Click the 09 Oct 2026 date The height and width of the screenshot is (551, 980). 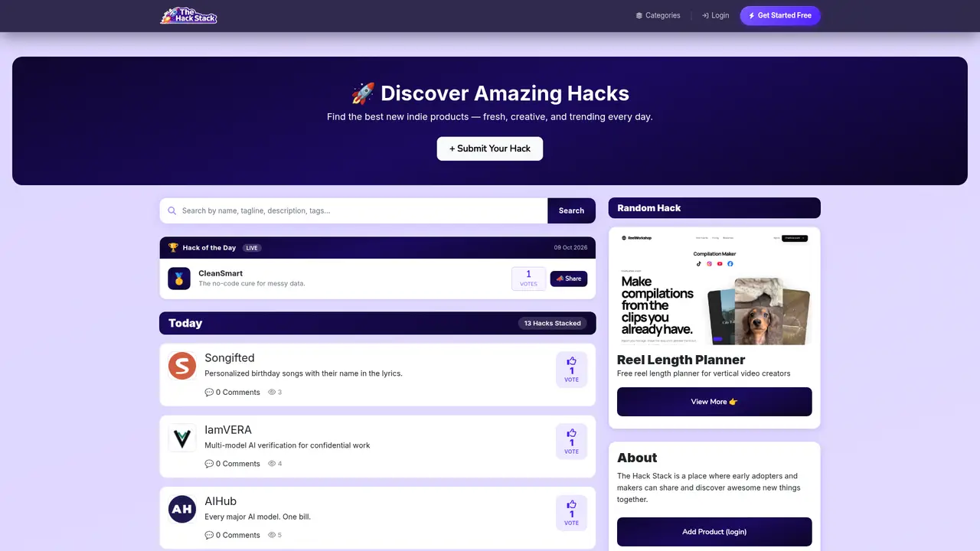coord(571,248)
